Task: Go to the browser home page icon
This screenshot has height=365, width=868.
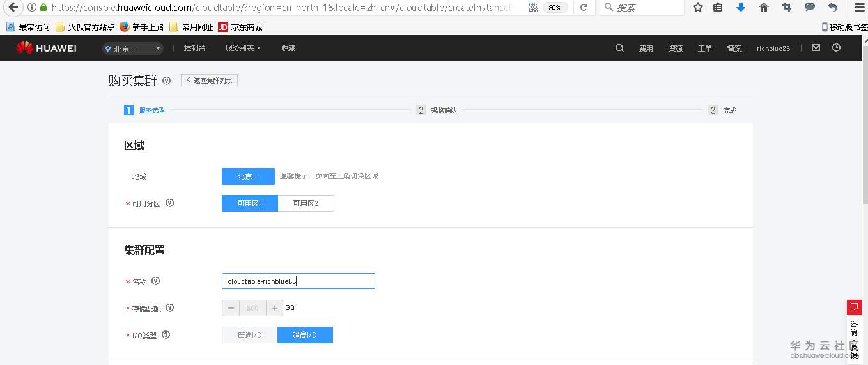Action: coord(763,8)
